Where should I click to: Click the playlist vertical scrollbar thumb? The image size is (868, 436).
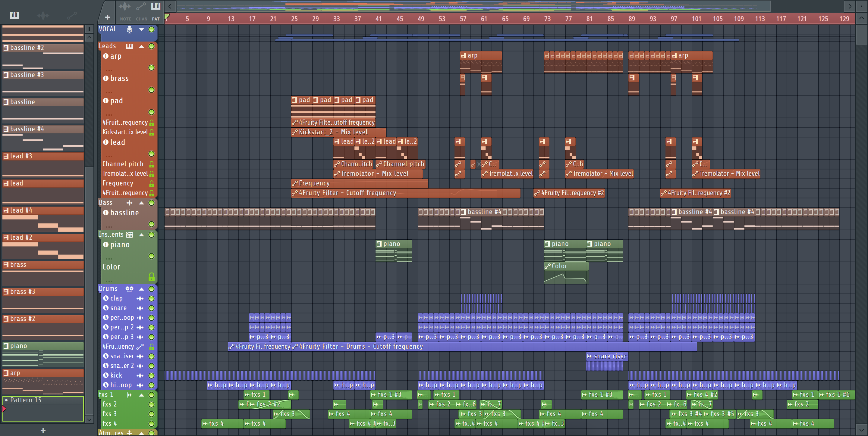point(861,34)
